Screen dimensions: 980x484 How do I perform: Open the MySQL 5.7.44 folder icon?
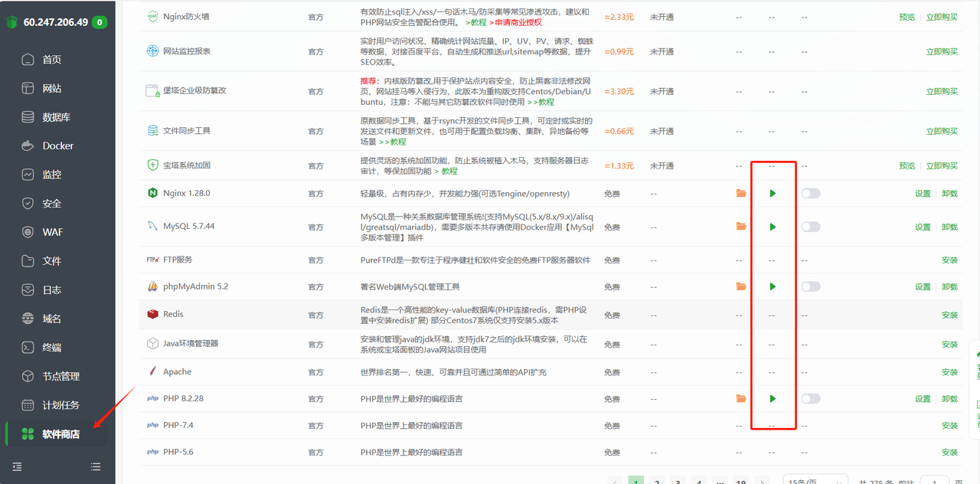(740, 227)
